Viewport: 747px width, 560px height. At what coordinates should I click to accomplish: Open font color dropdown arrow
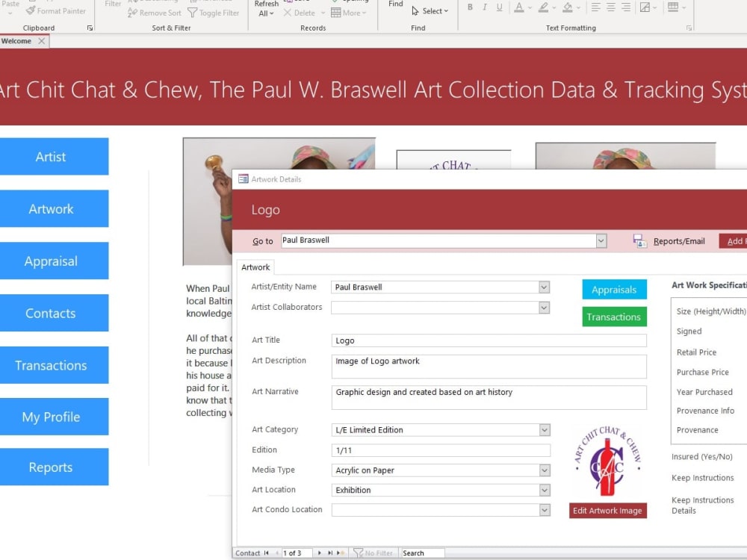coord(530,7)
